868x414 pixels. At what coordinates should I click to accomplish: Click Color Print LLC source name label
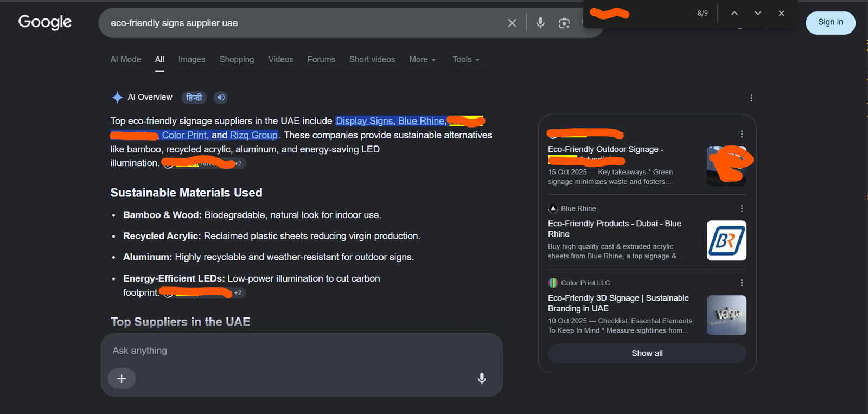(585, 283)
